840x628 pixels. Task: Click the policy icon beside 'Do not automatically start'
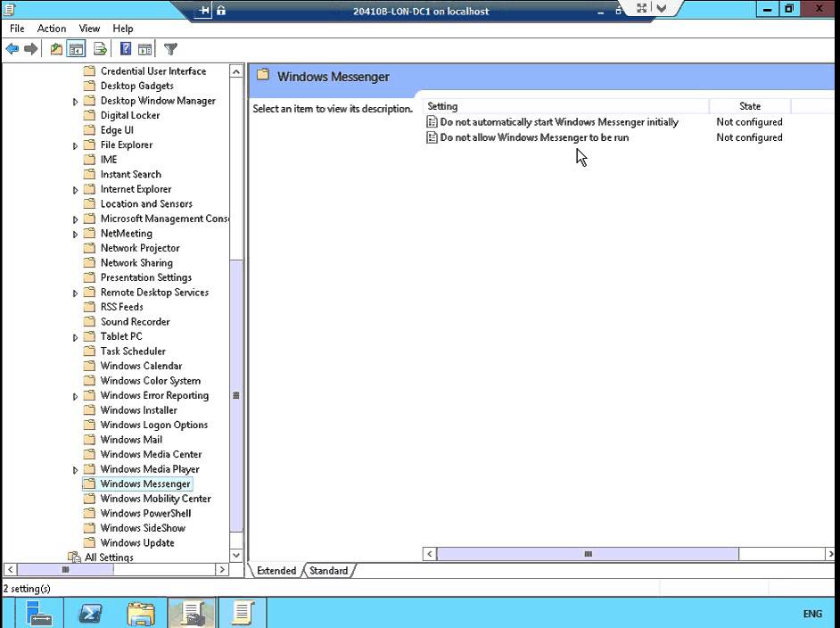coord(432,122)
